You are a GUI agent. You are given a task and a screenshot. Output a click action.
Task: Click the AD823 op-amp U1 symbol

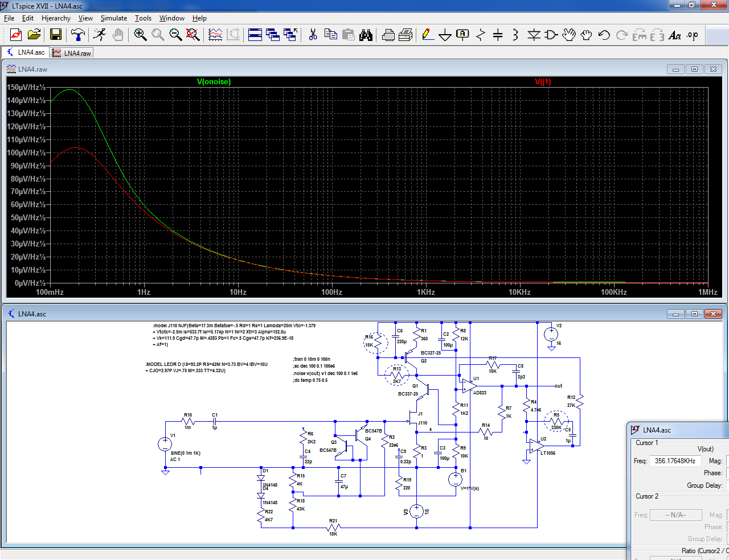coord(469,386)
